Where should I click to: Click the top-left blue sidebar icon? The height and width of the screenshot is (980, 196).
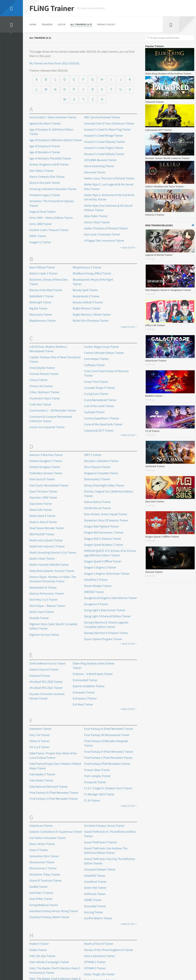(x=11, y=8)
